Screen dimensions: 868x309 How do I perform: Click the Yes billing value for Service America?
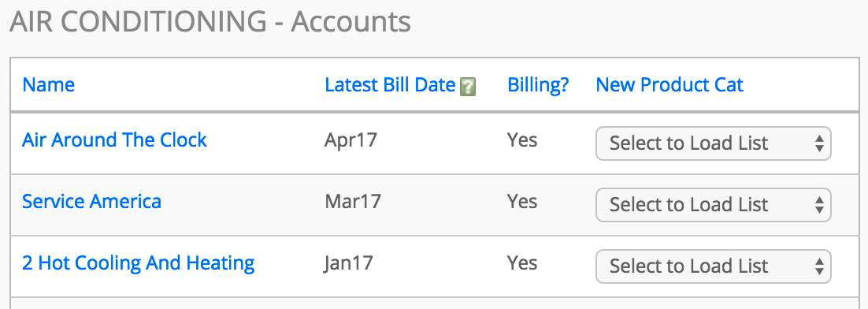point(522,202)
